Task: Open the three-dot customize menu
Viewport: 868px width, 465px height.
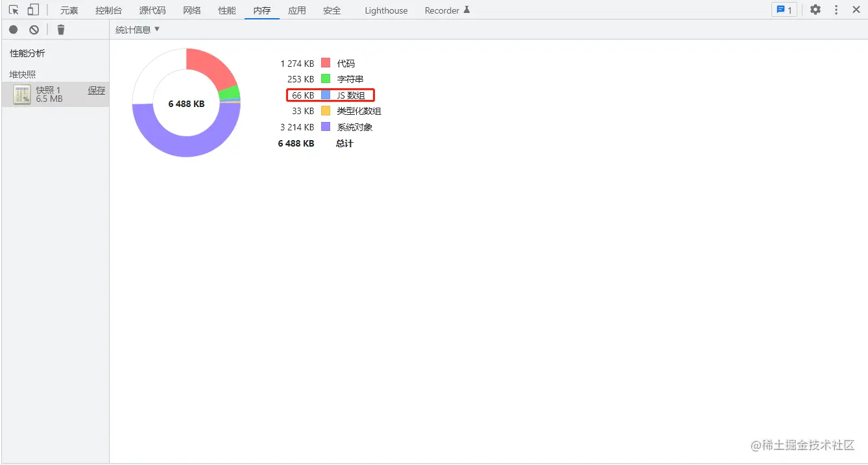Action: coord(836,10)
